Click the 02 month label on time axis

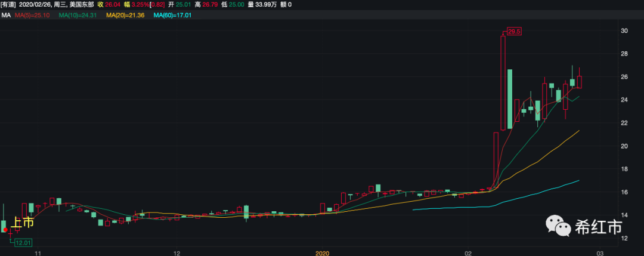pyautogui.click(x=468, y=252)
